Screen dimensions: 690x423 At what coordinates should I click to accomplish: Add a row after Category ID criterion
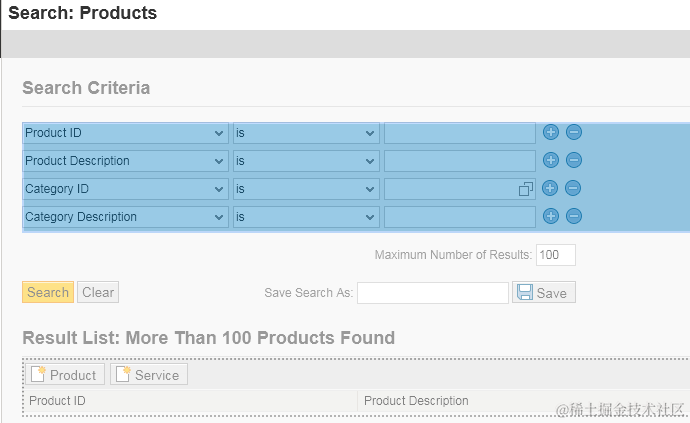550,188
